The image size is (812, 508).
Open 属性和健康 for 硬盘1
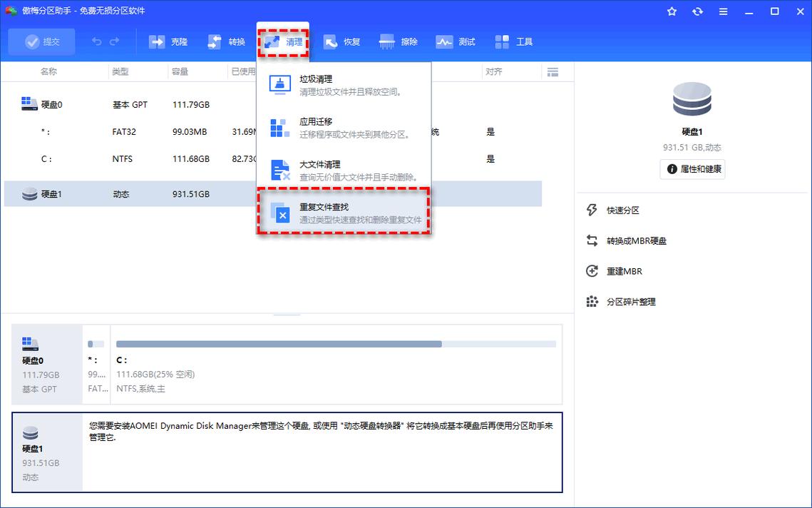[x=692, y=169]
